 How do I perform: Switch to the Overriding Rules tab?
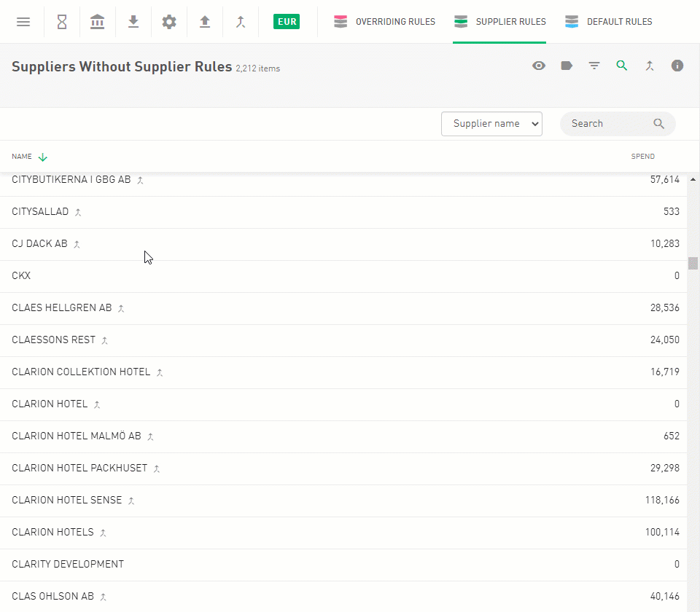point(385,22)
